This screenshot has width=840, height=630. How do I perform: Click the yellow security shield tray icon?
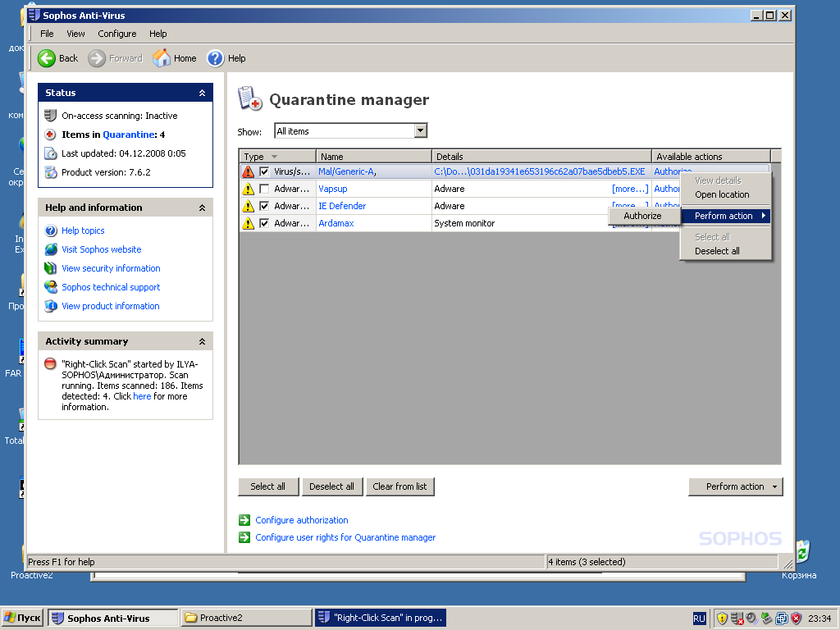722,619
